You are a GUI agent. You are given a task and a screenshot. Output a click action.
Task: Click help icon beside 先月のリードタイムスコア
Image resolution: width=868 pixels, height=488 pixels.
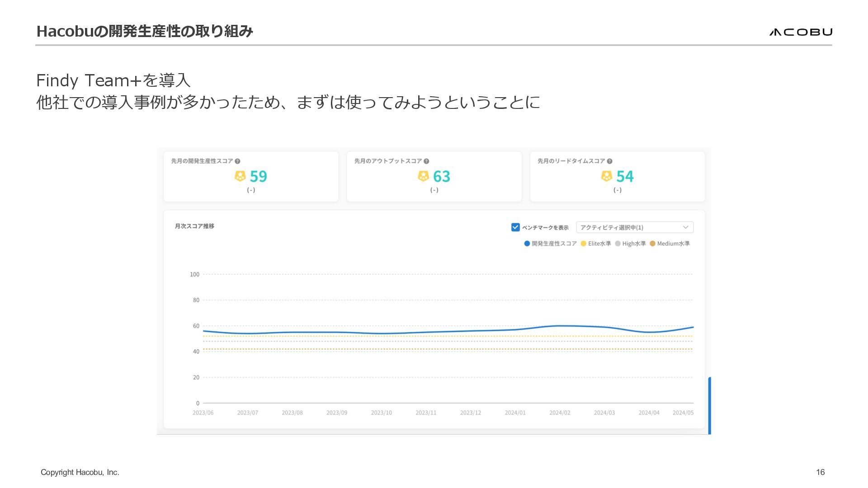(609, 161)
